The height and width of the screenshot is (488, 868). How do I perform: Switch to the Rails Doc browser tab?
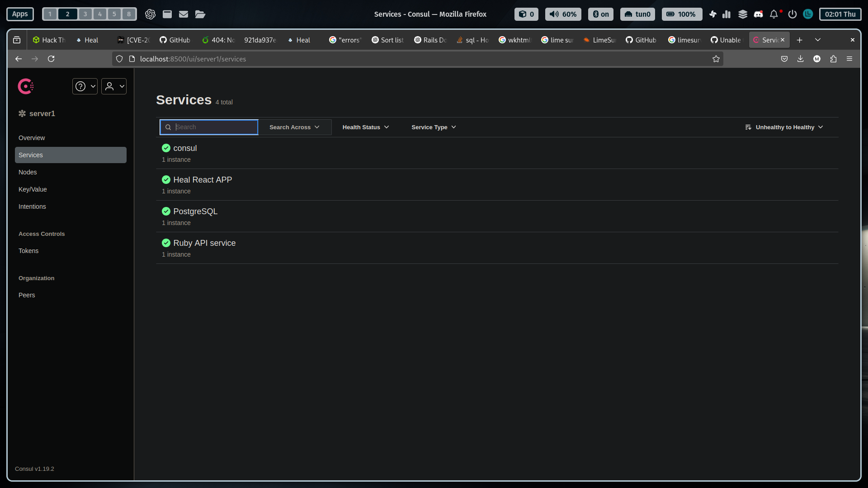click(430, 40)
